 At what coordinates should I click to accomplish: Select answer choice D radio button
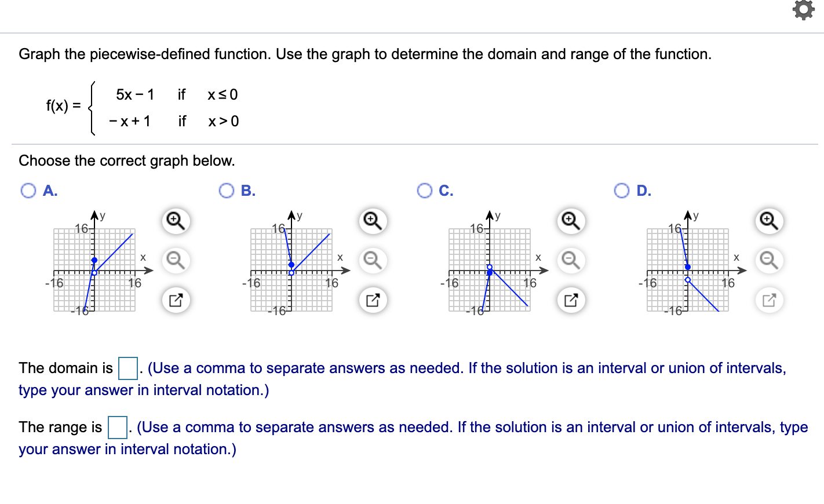point(622,191)
